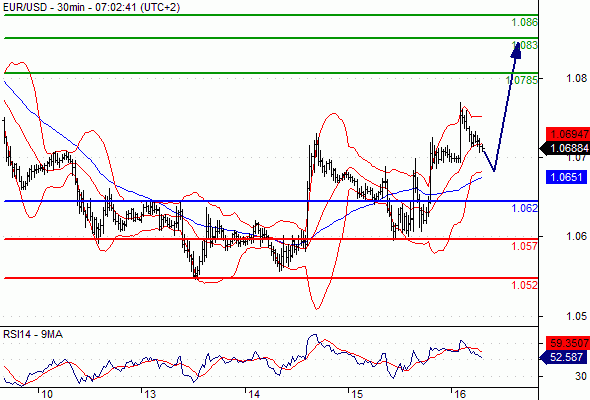Image resolution: width=590 pixels, height=400 pixels.
Task: Click the EUR/USD 30min chart title
Action: [x=91, y=7]
